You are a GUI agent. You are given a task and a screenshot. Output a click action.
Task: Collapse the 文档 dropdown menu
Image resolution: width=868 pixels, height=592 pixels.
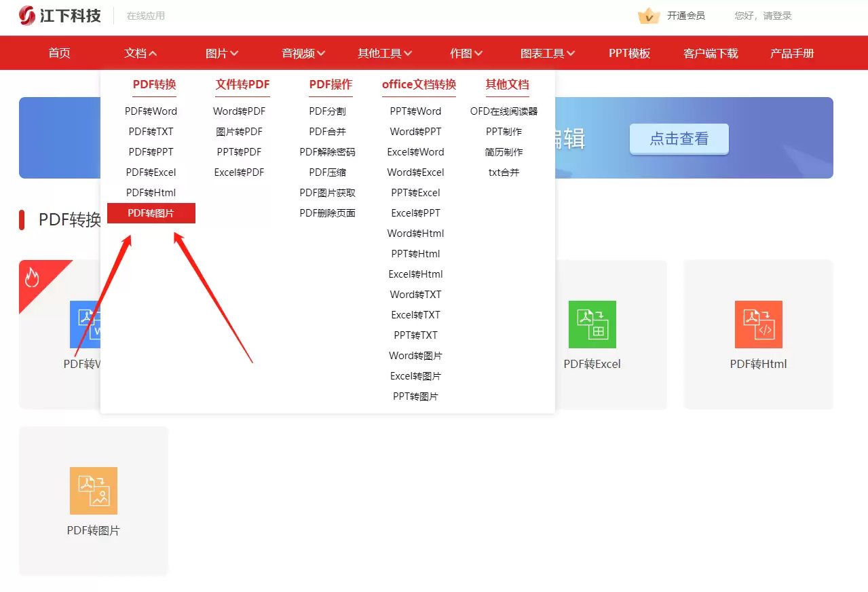(140, 52)
